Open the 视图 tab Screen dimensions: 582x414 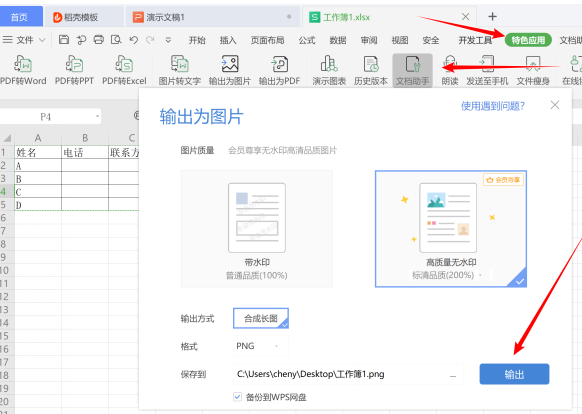click(x=400, y=40)
